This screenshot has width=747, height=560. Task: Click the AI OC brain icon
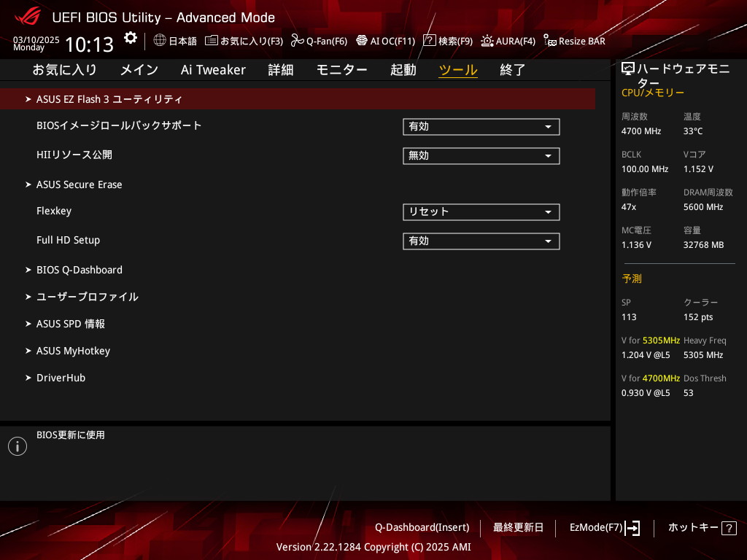362,41
